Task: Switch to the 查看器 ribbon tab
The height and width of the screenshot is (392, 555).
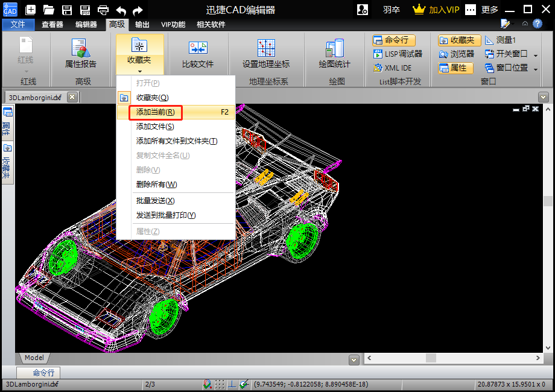Action: (52, 24)
